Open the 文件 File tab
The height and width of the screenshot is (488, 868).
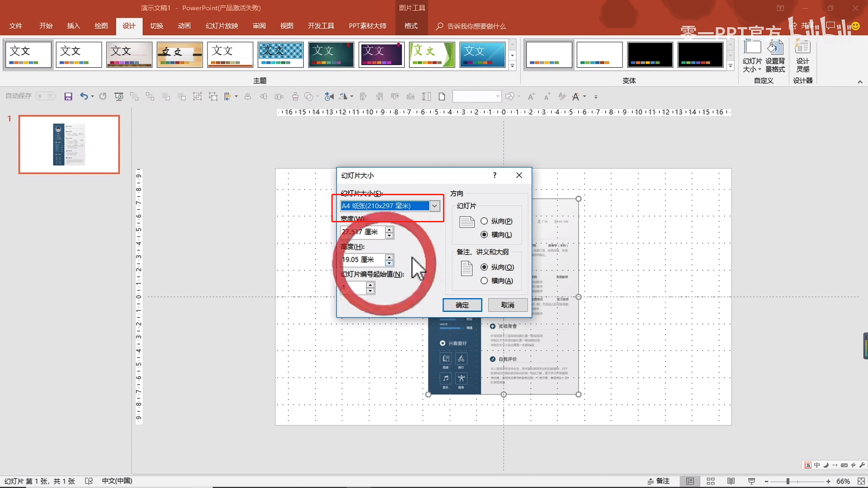point(16,26)
